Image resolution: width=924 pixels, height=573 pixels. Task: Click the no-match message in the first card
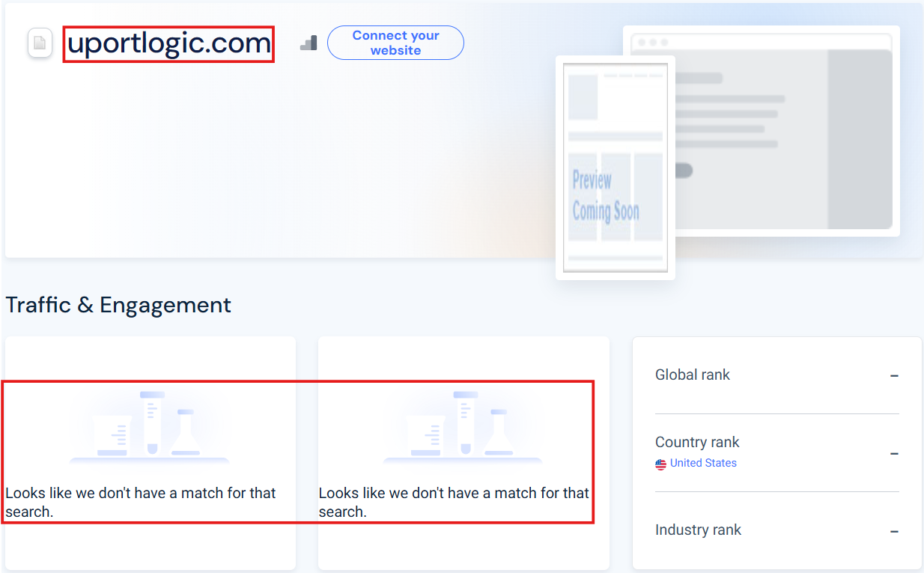point(141,503)
